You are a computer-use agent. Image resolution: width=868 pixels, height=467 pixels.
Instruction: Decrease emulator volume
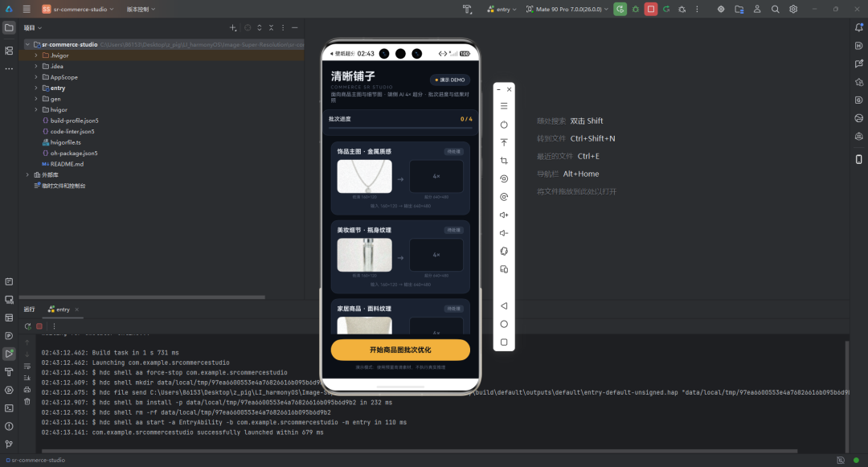point(504,233)
